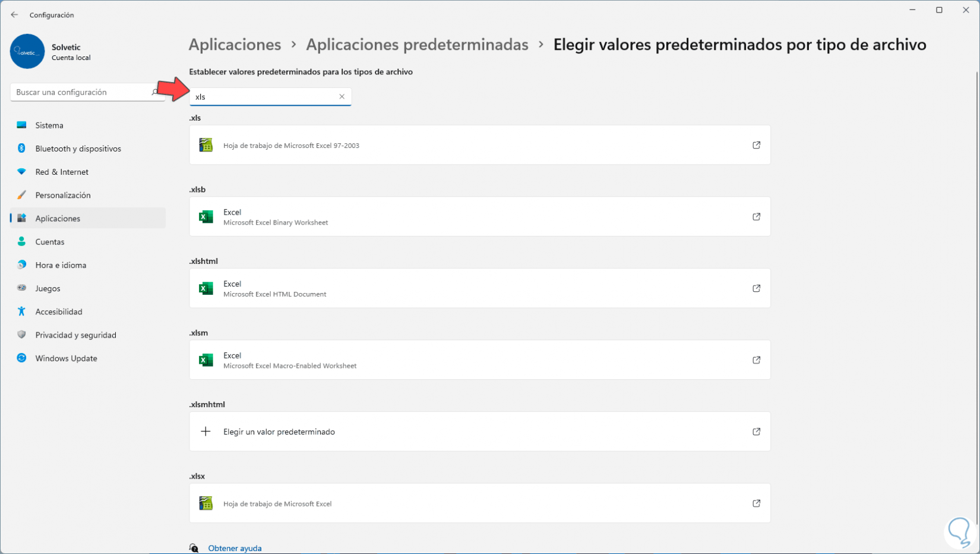This screenshot has width=980, height=554.
Task: Open Privacidad y seguridad section
Action: click(x=88, y=335)
